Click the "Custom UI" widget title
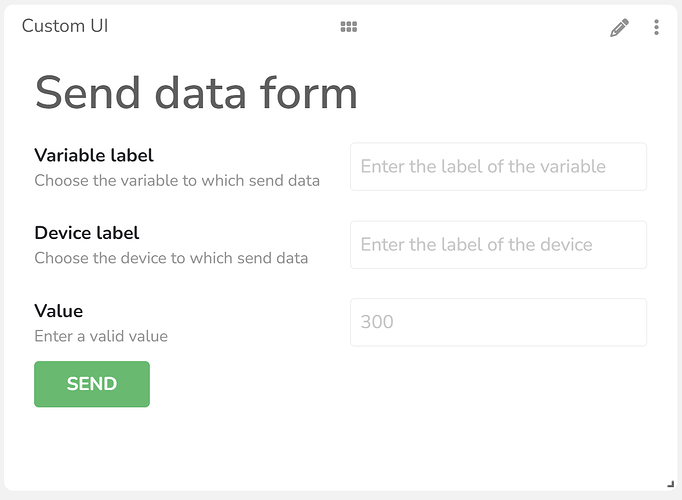Viewport: 682px width, 500px height. [65, 26]
